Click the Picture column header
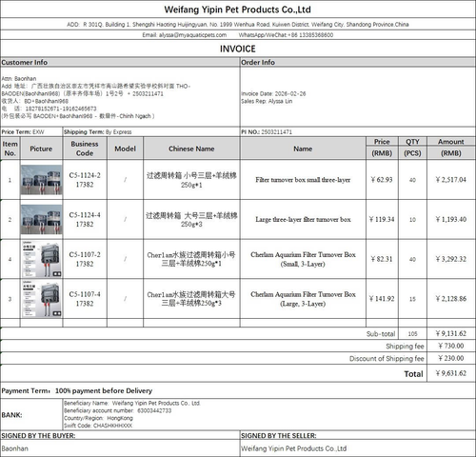 [41, 149]
